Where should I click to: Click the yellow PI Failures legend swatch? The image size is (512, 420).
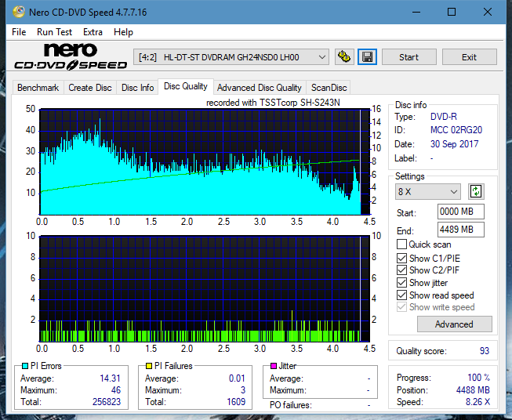149,366
